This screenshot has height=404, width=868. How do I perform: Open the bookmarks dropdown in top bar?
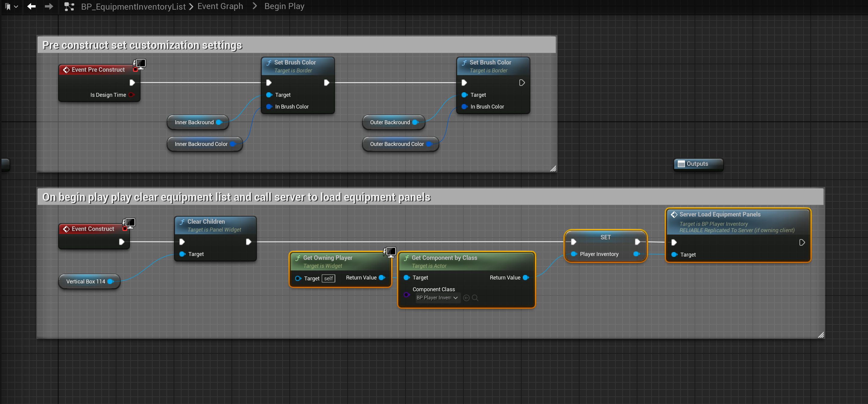click(x=11, y=6)
